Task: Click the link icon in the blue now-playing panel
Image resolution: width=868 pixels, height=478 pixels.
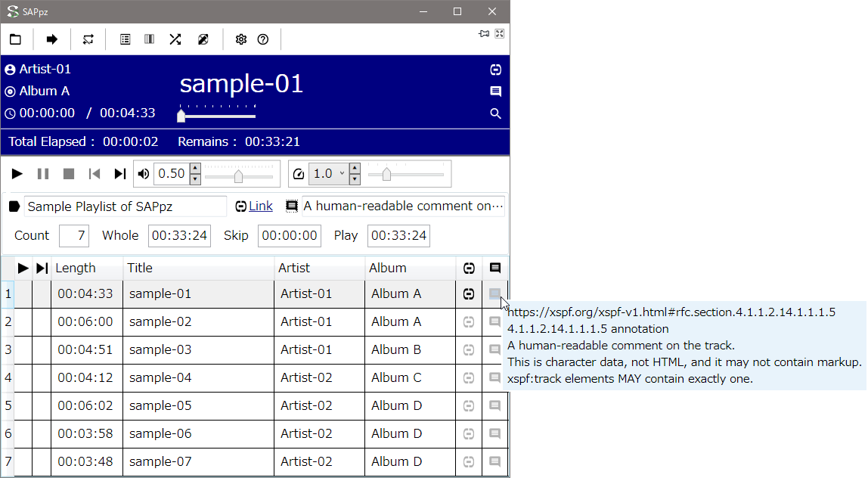Action: tap(495, 70)
